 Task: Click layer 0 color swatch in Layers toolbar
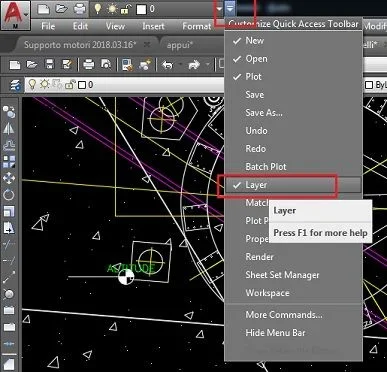pos(82,85)
